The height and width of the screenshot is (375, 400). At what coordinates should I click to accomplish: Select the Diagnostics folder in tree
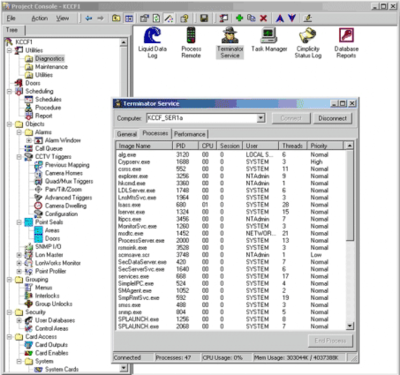pyautogui.click(x=50, y=58)
